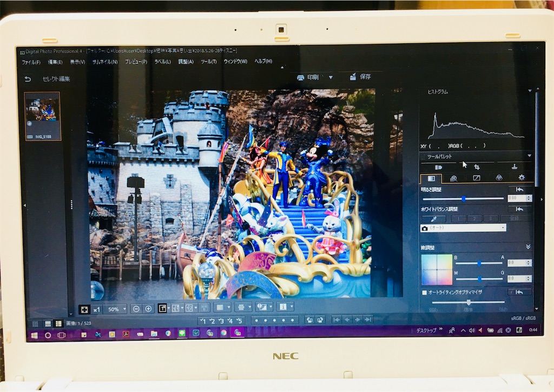Image resolution: width=554 pixels, height=392 pixels.
Task: Open the 調整(A) menu
Action: [x=186, y=62]
